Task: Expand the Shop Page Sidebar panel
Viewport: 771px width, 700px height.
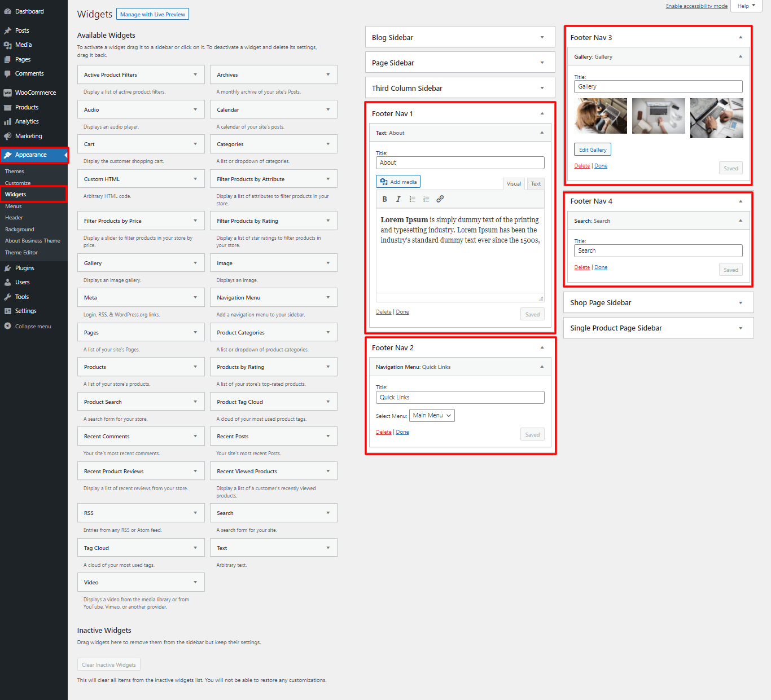Action: point(741,303)
